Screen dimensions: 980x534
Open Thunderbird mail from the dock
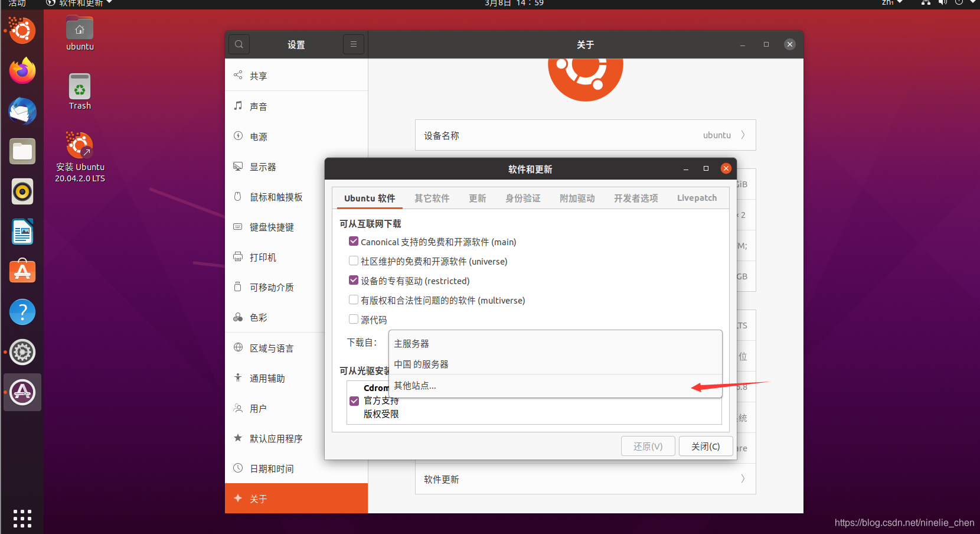(22, 111)
